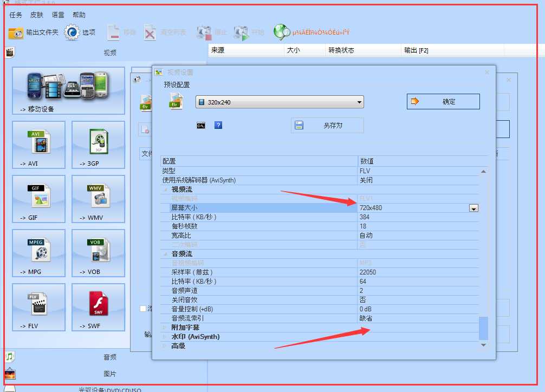Click the picture icon beside 图片
Image resolution: width=545 pixels, height=392 pixels.
[10, 374]
